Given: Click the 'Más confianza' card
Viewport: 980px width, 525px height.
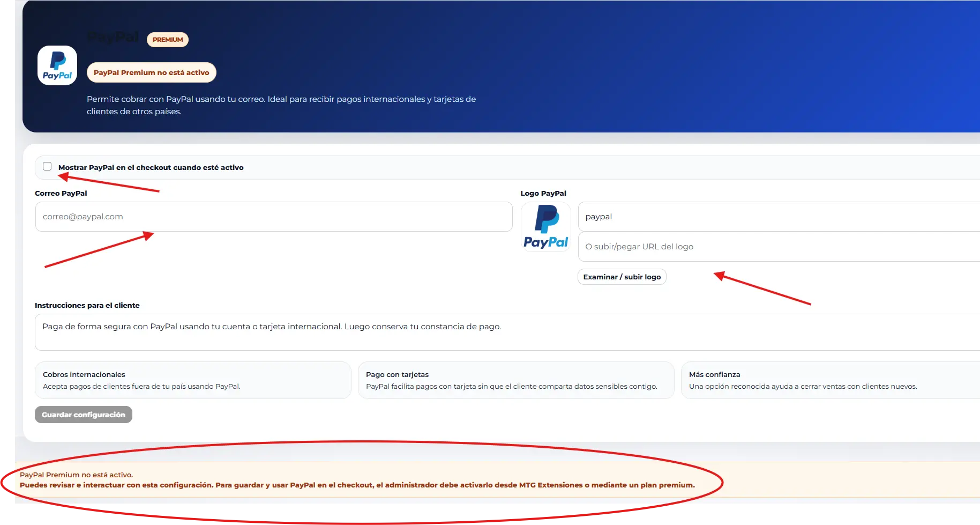Looking at the screenshot, I should tap(831, 380).
